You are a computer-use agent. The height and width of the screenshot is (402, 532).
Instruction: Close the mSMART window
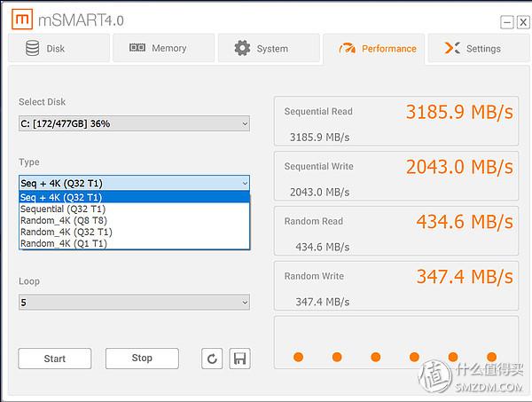coord(523,23)
